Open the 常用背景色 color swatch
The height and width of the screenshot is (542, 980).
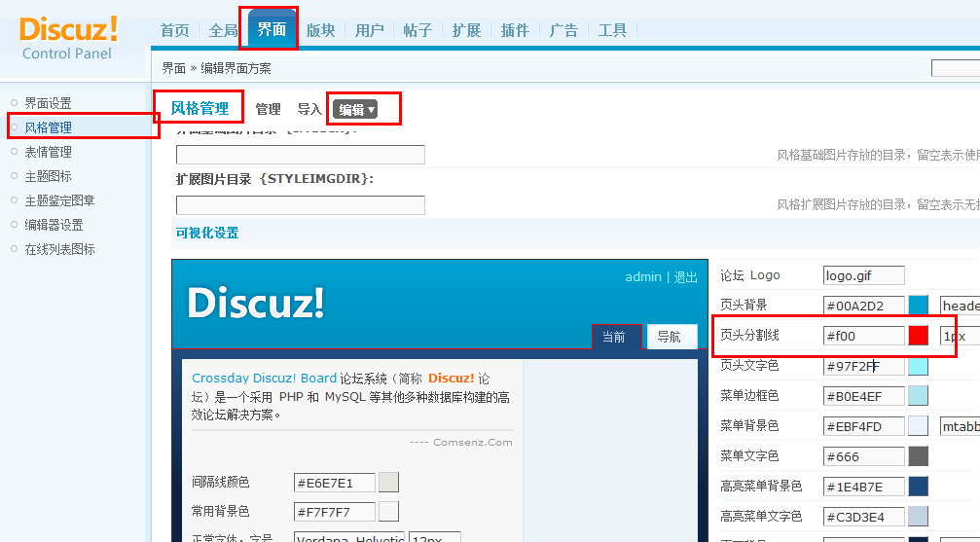(x=388, y=512)
